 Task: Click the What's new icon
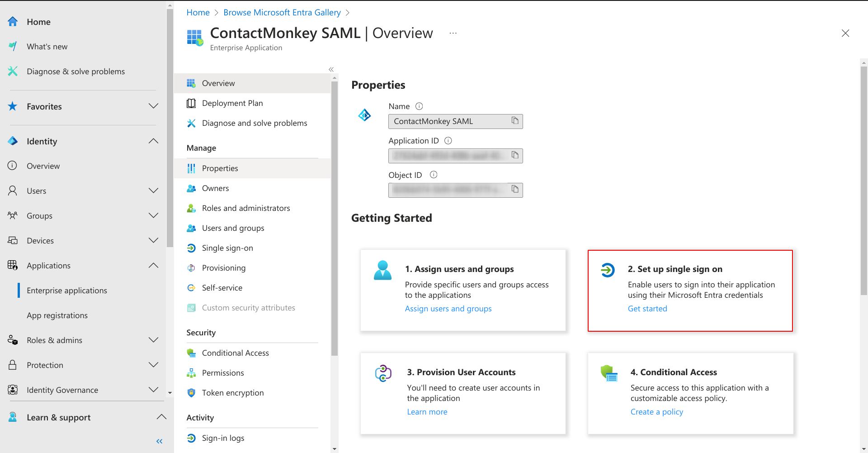13,47
